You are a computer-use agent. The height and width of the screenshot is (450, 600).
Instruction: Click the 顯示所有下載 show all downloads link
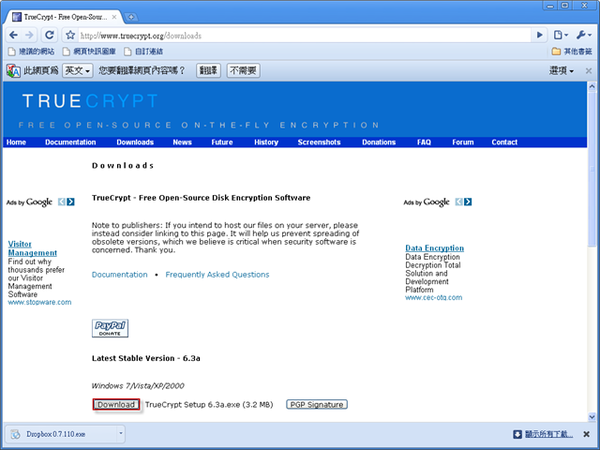pos(549,434)
